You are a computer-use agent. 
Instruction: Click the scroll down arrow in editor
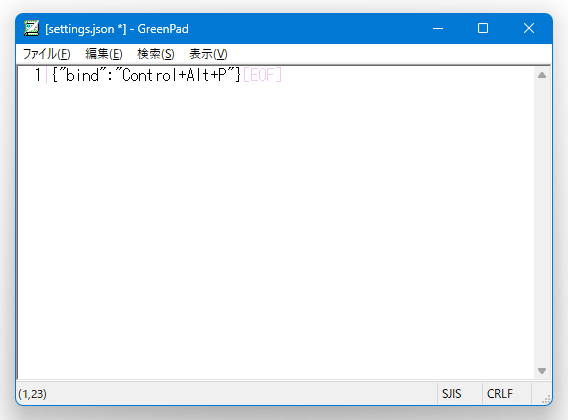click(x=542, y=371)
